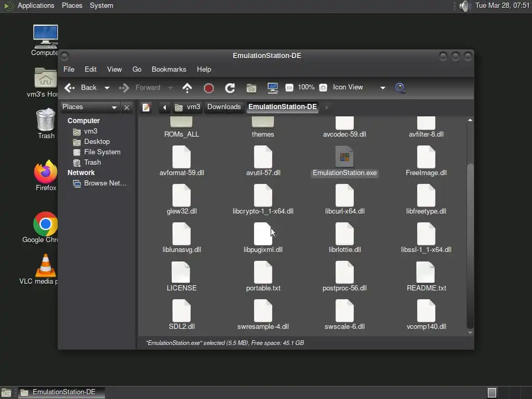The height and width of the screenshot is (399, 532).
Task: Open vm3 in the Places sidebar
Action: click(x=90, y=131)
